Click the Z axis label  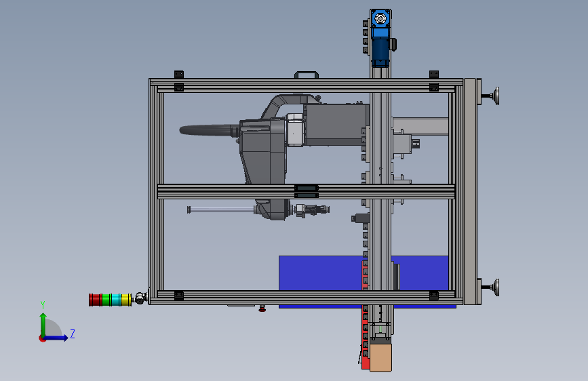pos(73,334)
